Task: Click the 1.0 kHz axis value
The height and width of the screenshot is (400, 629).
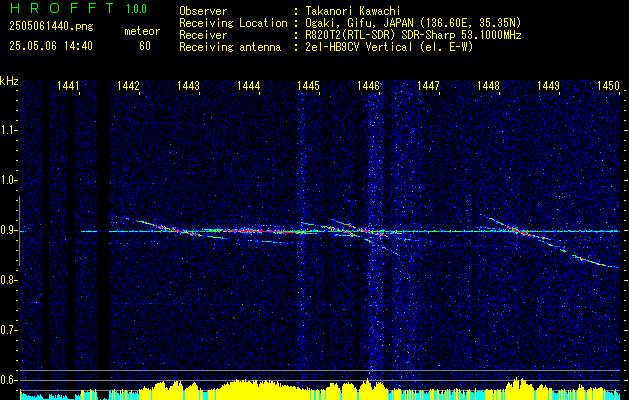Action: pyautogui.click(x=7, y=180)
